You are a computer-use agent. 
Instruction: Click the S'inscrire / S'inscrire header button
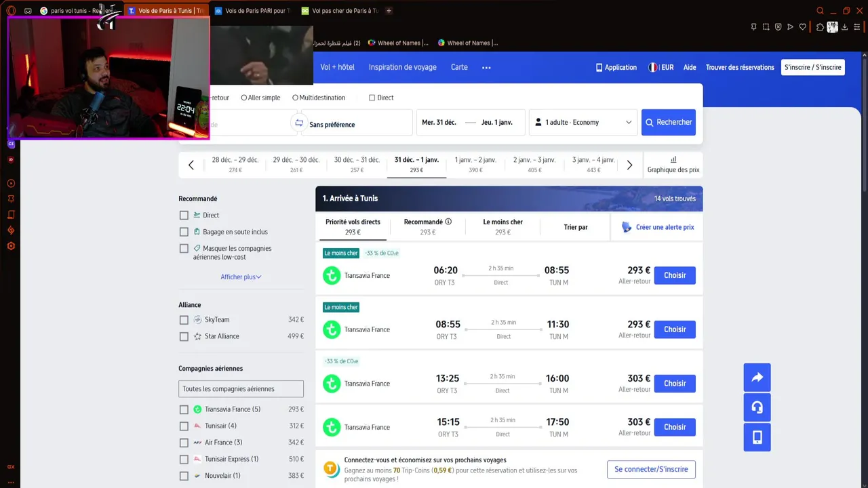(x=813, y=67)
